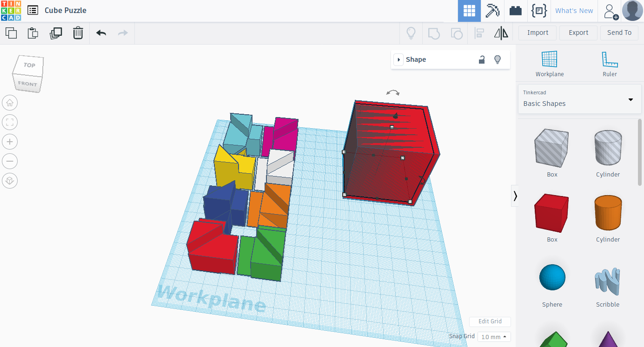Image resolution: width=644 pixels, height=347 pixels.
Task: Toggle orthographic perspective view icon
Action: point(10,181)
